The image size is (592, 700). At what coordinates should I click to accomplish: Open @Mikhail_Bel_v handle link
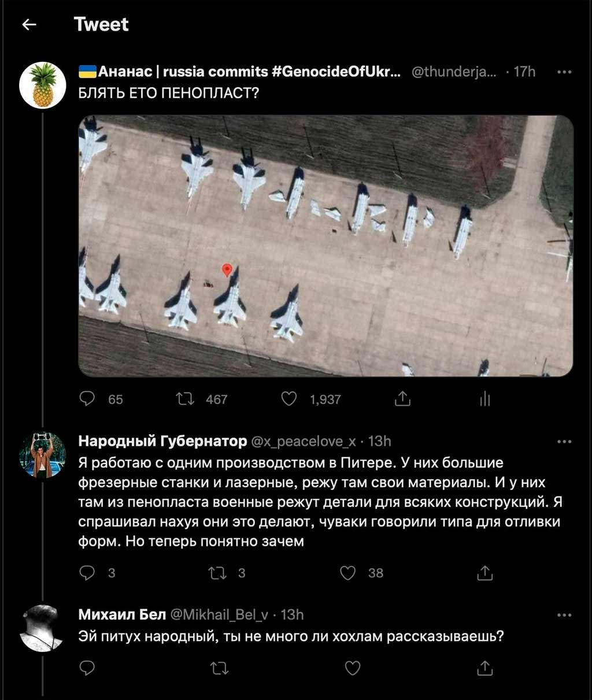pos(219,615)
